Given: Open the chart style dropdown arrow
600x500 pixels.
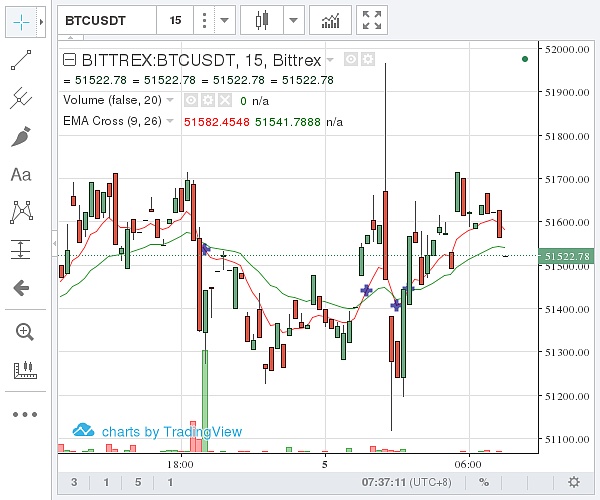Looking at the screenshot, I should [x=293, y=20].
